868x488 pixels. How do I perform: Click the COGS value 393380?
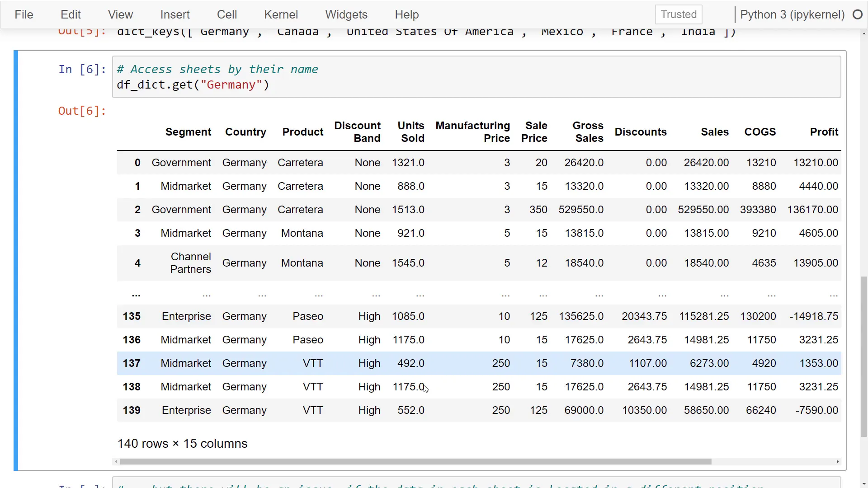point(758,210)
